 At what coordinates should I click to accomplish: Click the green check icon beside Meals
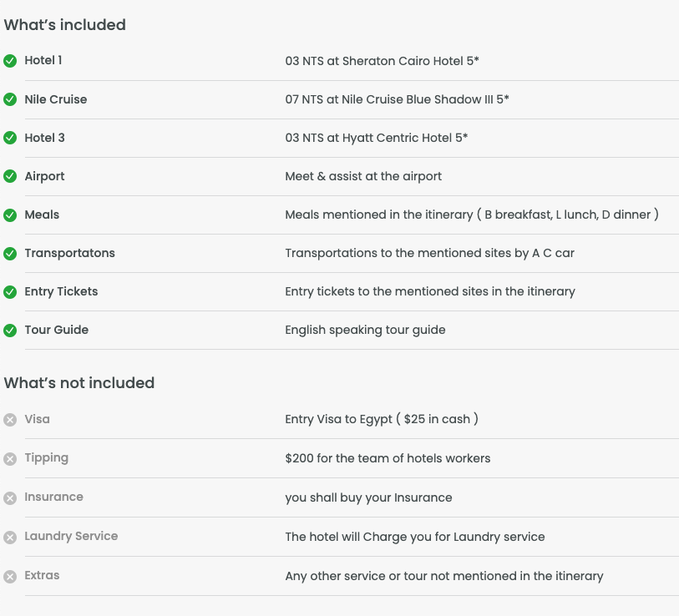tap(10, 215)
